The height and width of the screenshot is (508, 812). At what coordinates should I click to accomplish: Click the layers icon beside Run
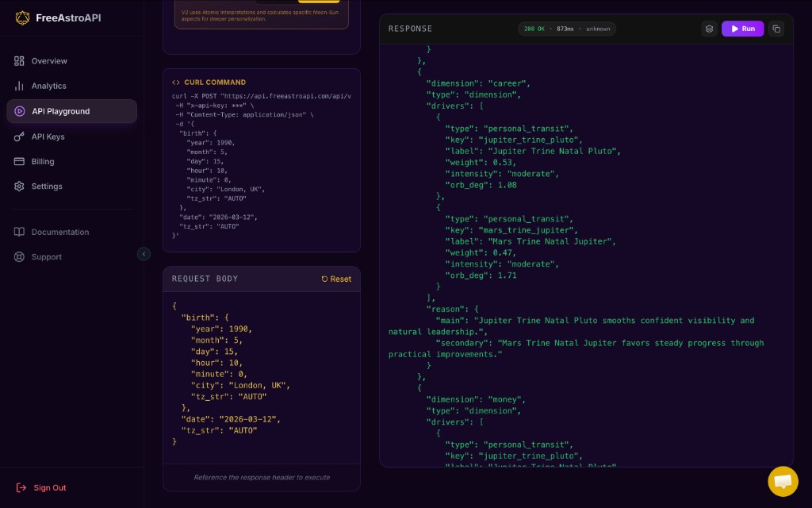tap(709, 29)
